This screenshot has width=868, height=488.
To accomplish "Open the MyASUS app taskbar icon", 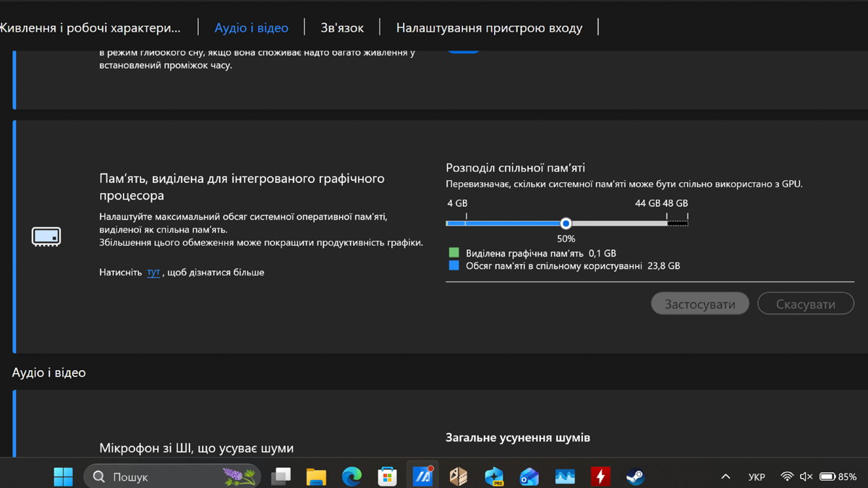I will (x=422, y=476).
